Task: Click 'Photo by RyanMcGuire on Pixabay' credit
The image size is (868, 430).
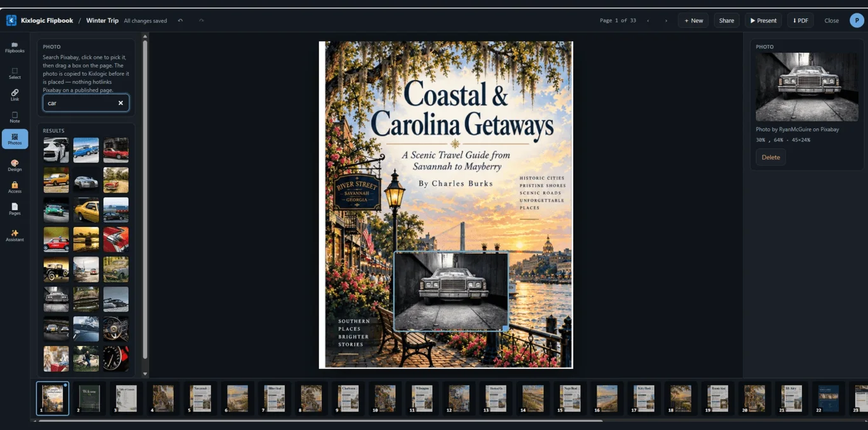Action: point(797,129)
